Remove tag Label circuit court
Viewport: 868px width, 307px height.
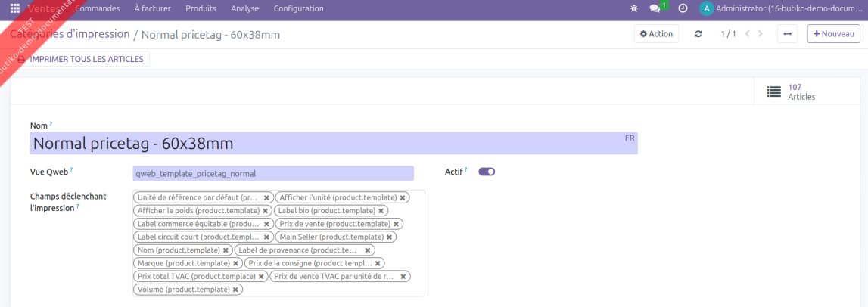[266, 237]
